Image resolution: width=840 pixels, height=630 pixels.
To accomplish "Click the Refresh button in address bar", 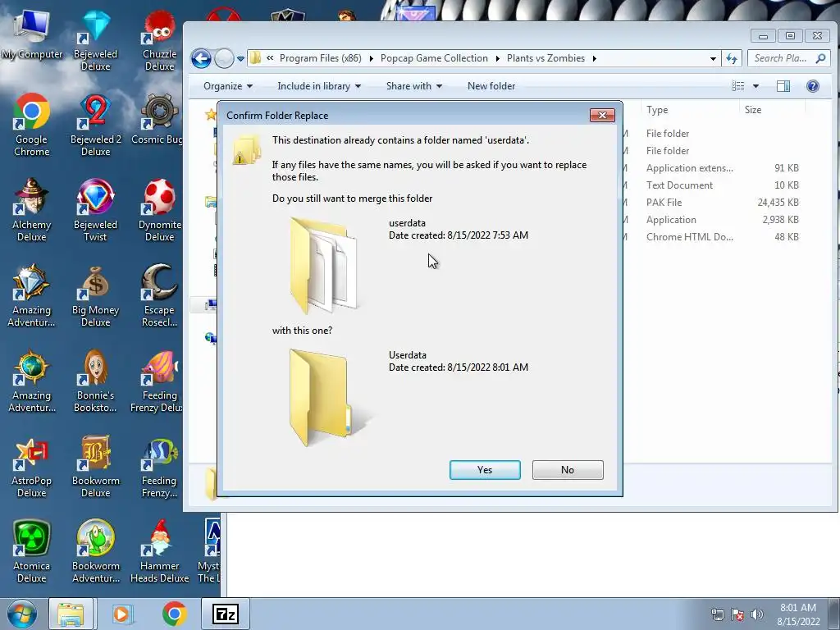I will 732,58.
